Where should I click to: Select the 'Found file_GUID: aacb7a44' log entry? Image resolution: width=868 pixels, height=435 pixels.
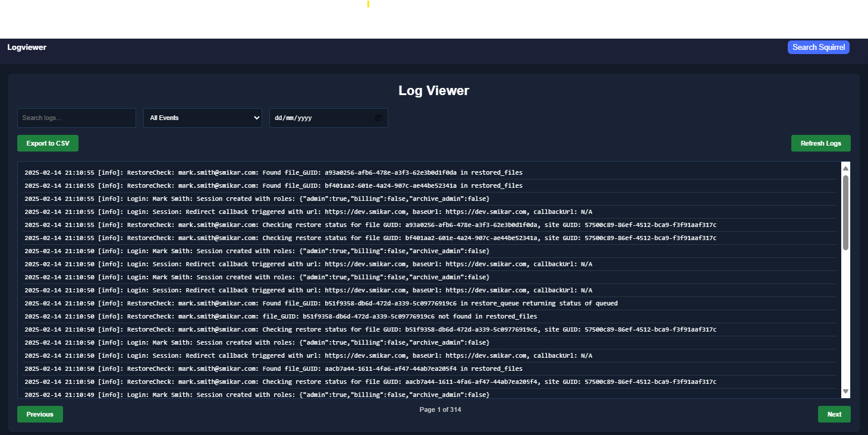[273, 368]
